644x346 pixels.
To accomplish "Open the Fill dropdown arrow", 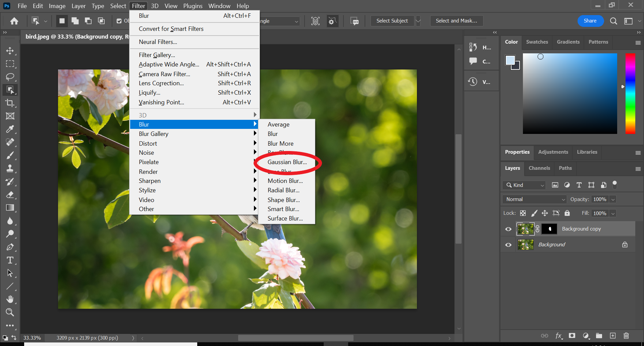I will point(613,213).
